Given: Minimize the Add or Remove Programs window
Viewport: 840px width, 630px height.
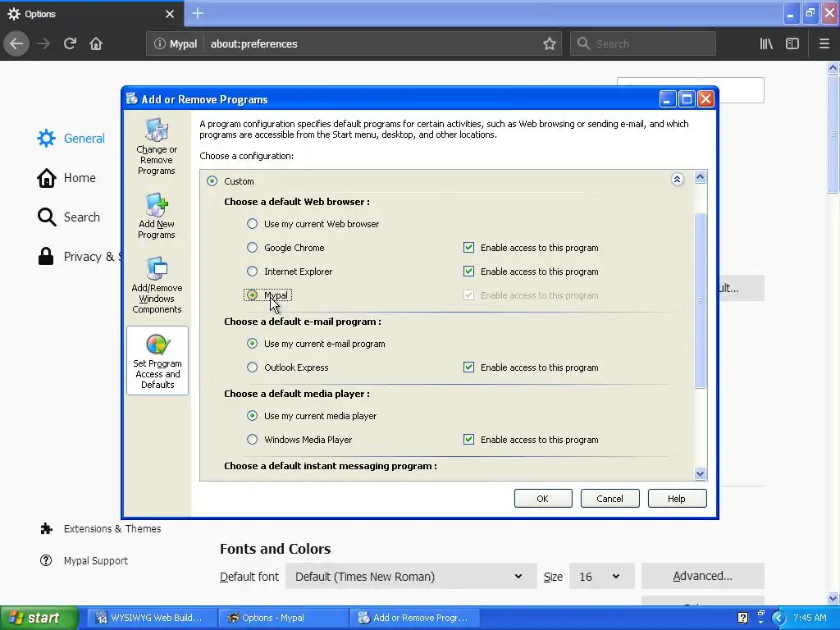Looking at the screenshot, I should (667, 99).
